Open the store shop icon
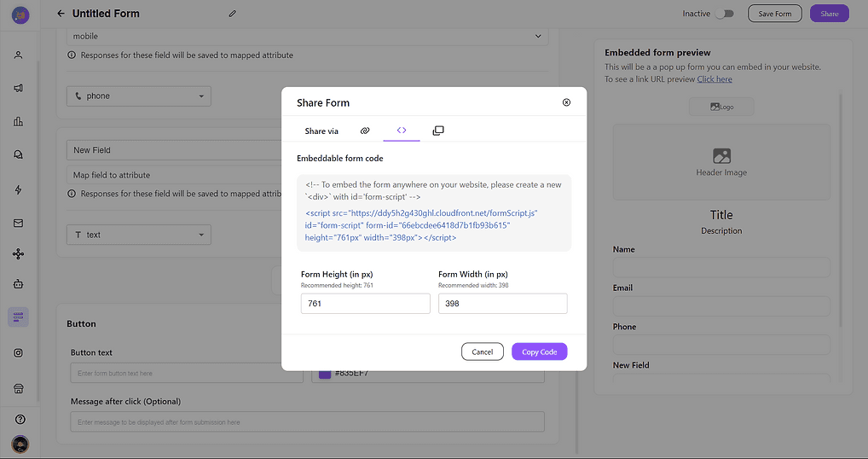 [18, 389]
